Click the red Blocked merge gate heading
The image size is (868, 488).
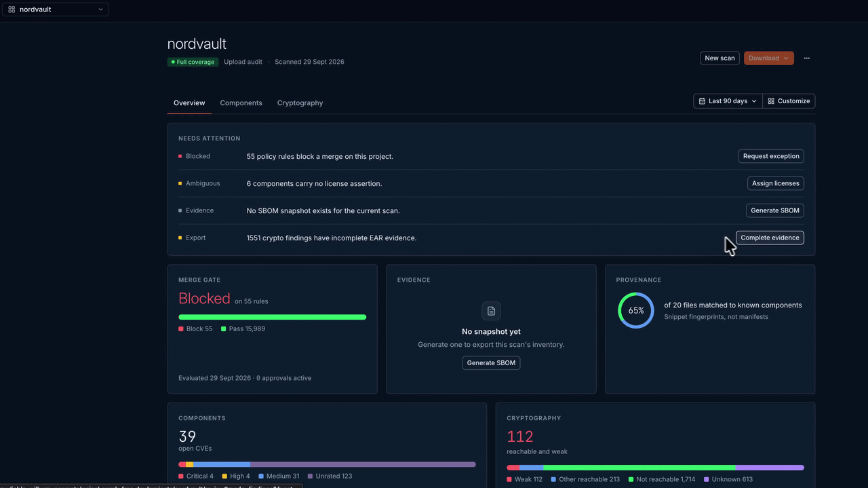tap(204, 299)
